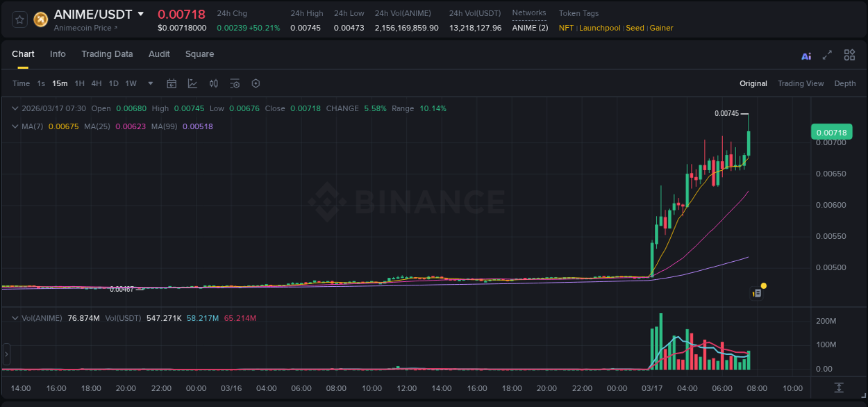Collapse the Vol(ANIME) volume panel

tap(15, 317)
